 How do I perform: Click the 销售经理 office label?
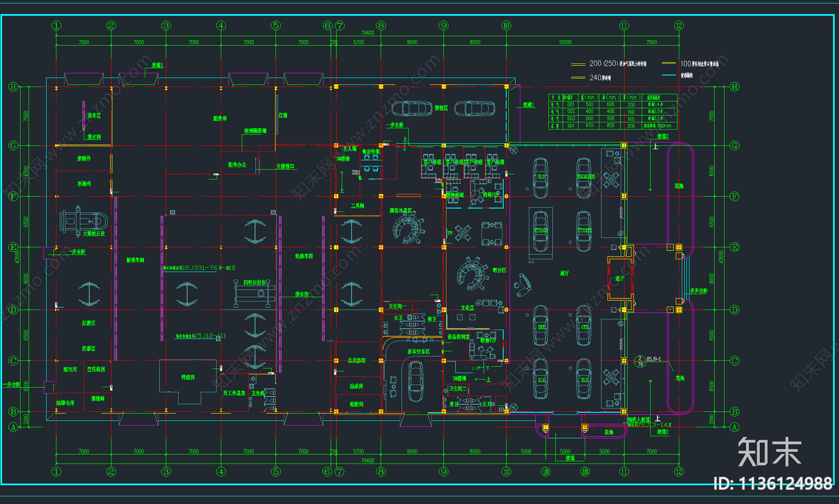[x=455, y=195]
